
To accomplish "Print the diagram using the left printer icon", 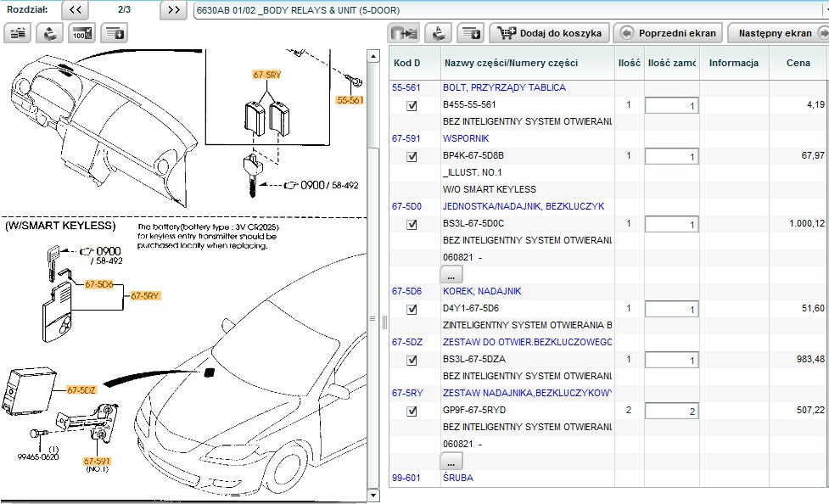I will [x=50, y=33].
